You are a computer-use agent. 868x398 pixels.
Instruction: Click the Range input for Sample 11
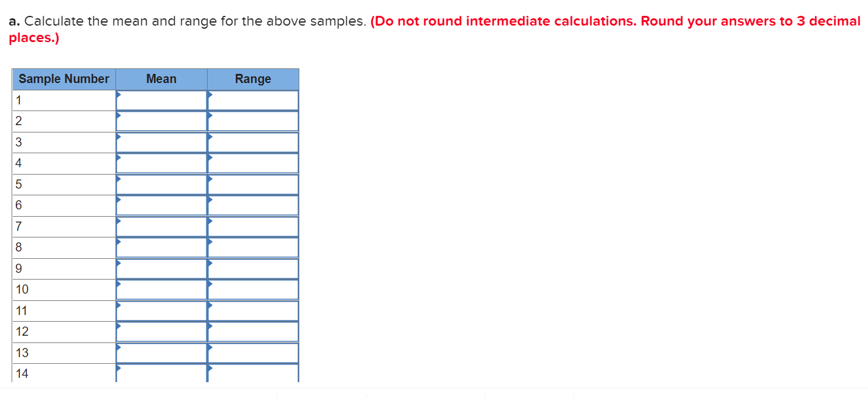pyautogui.click(x=253, y=310)
